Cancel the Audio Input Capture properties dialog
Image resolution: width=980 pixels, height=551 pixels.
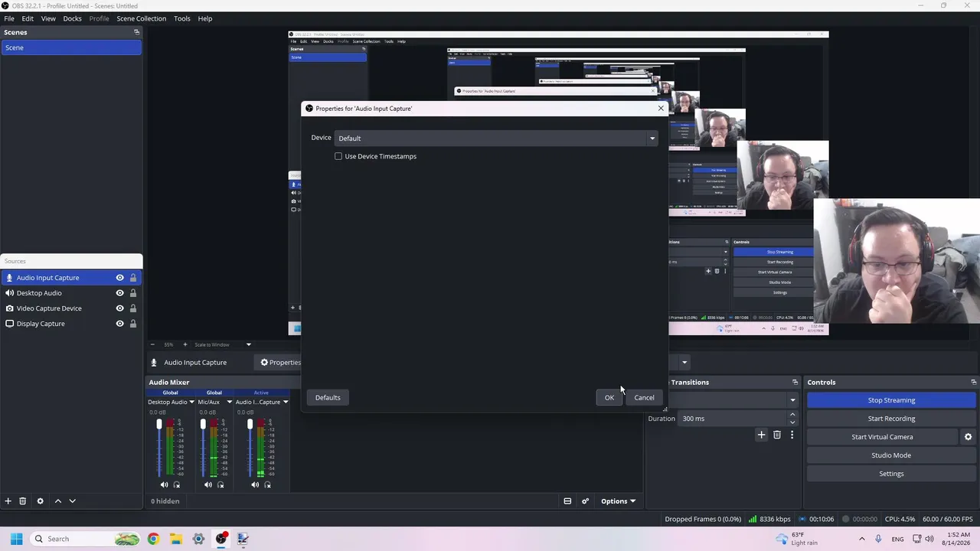click(x=644, y=397)
